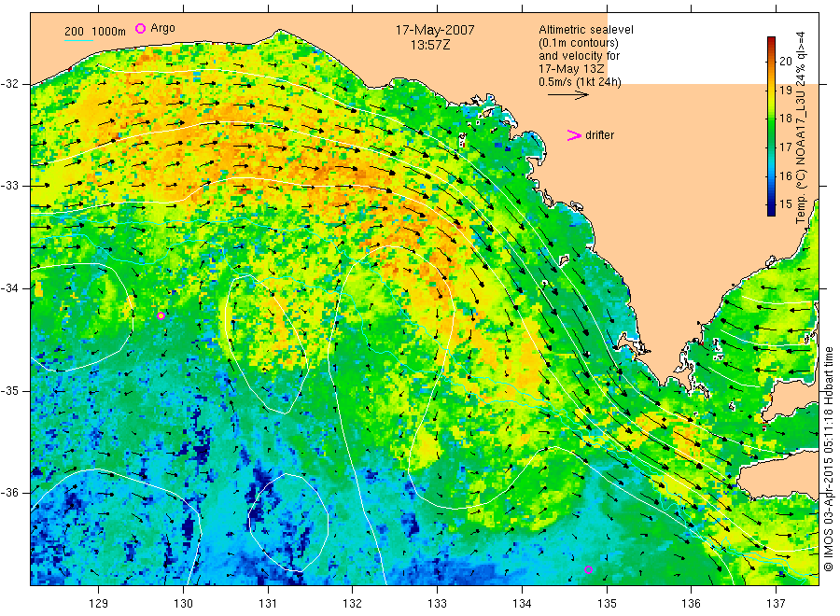Click the '0.5m/s (1kt 24h)' text
The width and height of the screenshot is (840, 616).
click(581, 82)
